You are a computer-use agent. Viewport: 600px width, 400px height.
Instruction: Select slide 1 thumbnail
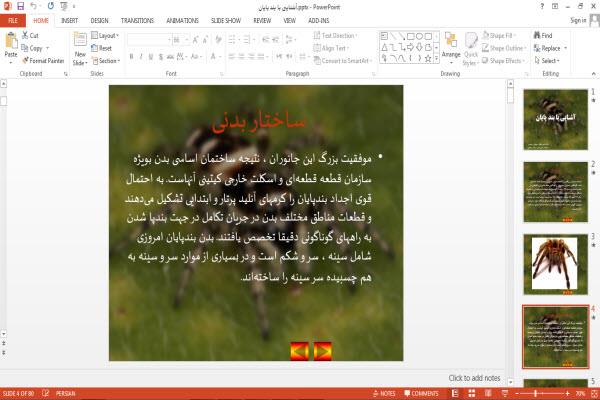click(x=555, y=119)
